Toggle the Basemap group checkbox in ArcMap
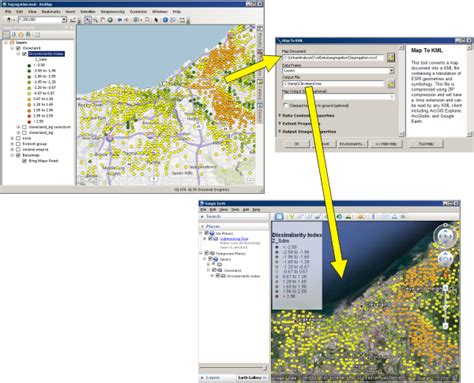The height and width of the screenshot is (383, 474). pos(18,155)
